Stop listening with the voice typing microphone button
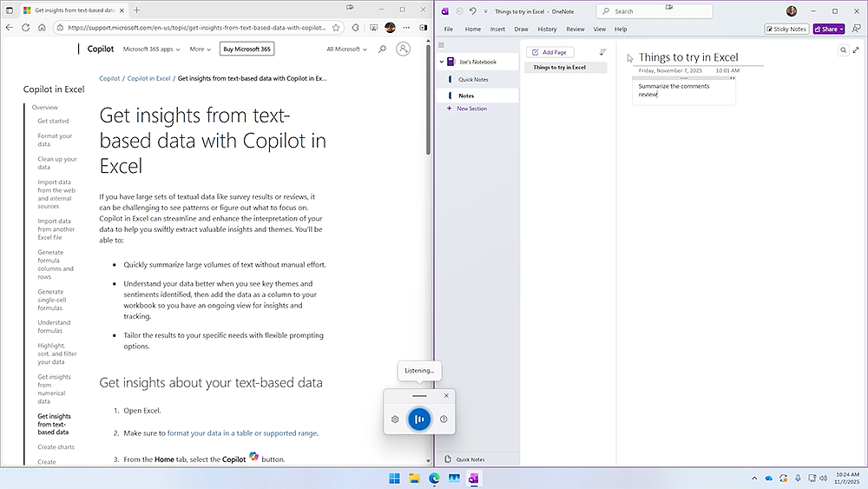 coord(419,419)
